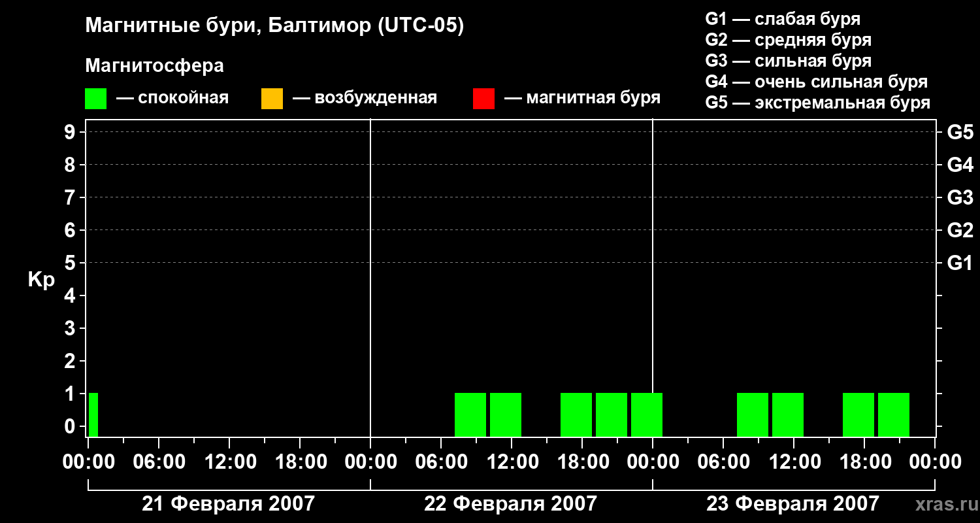This screenshot has width=980, height=523.
Task: Click the '— возбужденная' legend label
Action: pos(365,98)
